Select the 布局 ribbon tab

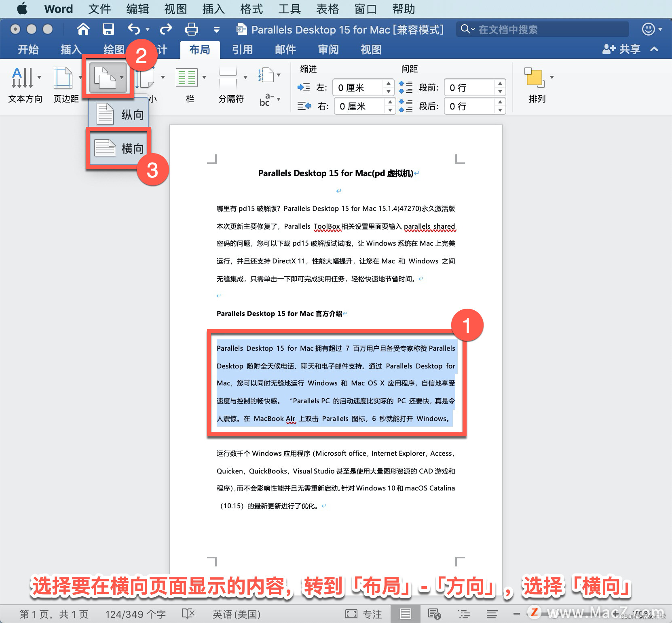[200, 50]
